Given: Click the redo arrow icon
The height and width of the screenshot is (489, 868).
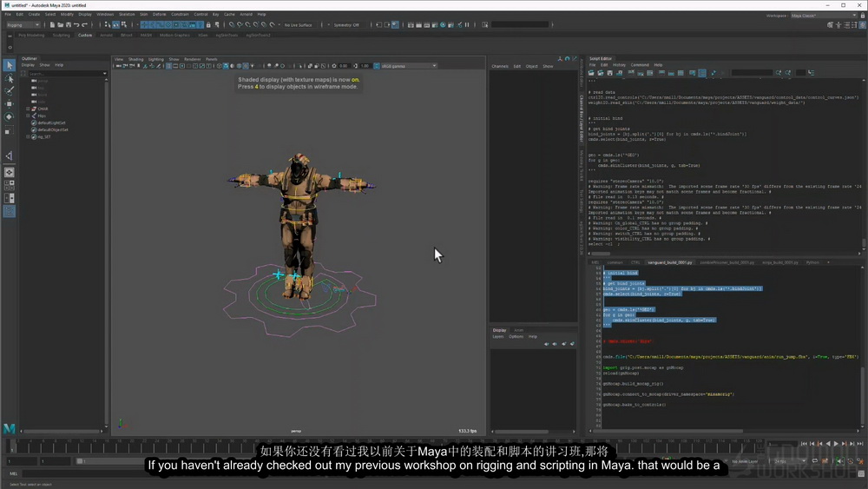Looking at the screenshot, I should [x=84, y=25].
